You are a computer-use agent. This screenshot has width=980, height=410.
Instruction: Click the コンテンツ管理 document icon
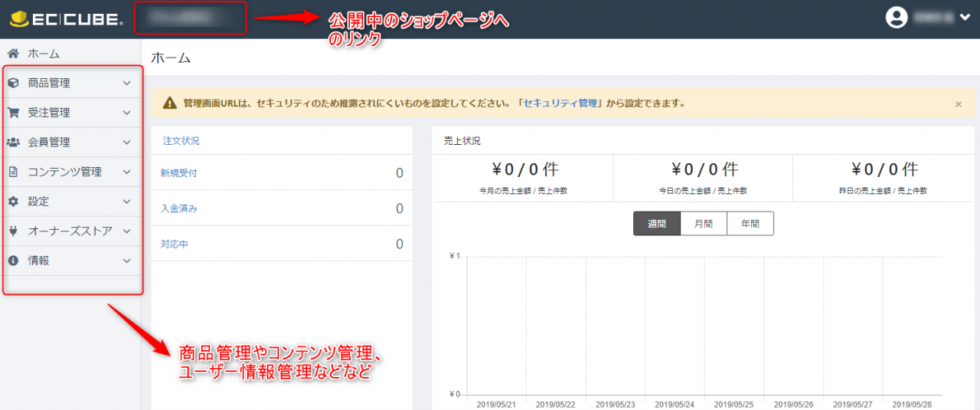13,172
